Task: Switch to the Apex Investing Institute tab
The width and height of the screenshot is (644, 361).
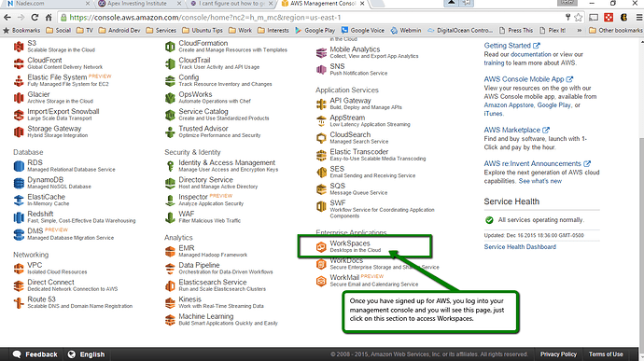Action: coord(140,4)
